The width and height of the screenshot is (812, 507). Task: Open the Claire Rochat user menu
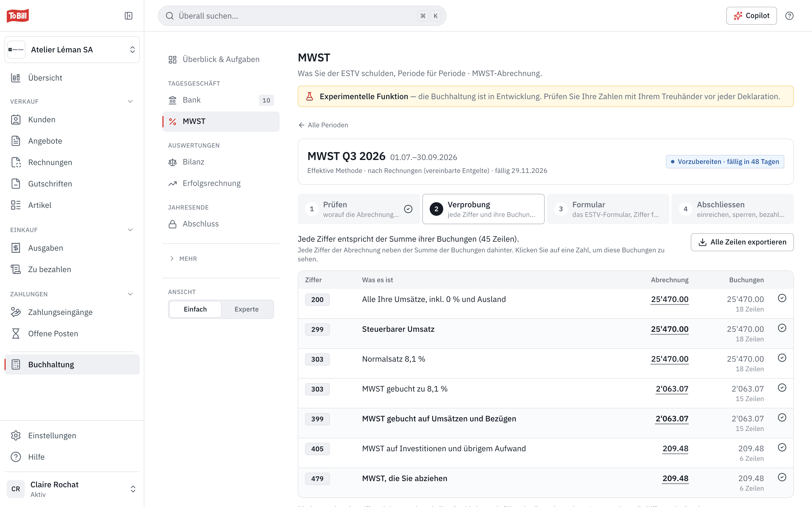72,489
